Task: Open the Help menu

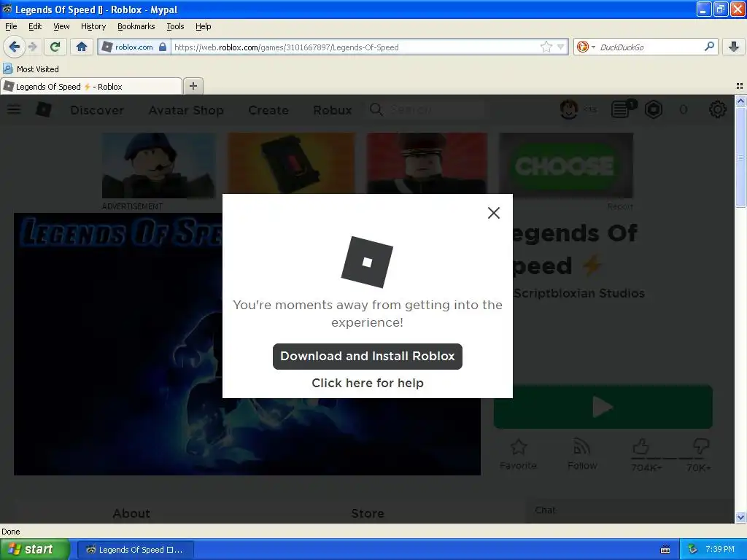Action: coord(203,26)
